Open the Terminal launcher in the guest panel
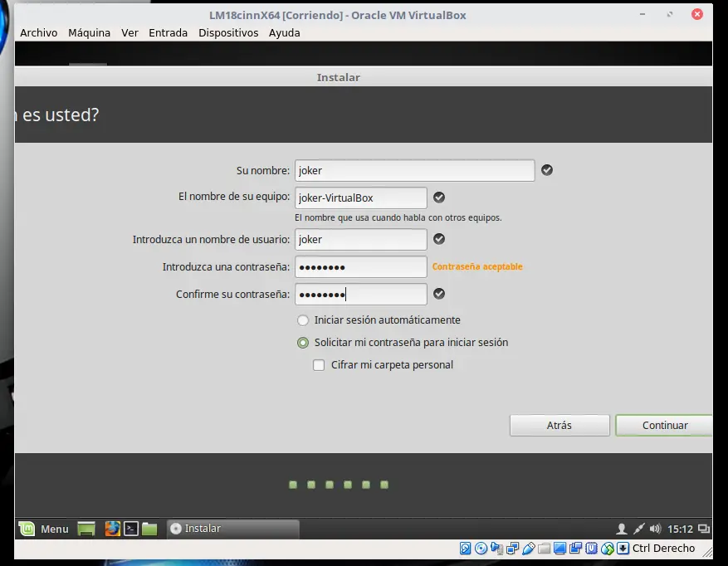 click(x=131, y=529)
